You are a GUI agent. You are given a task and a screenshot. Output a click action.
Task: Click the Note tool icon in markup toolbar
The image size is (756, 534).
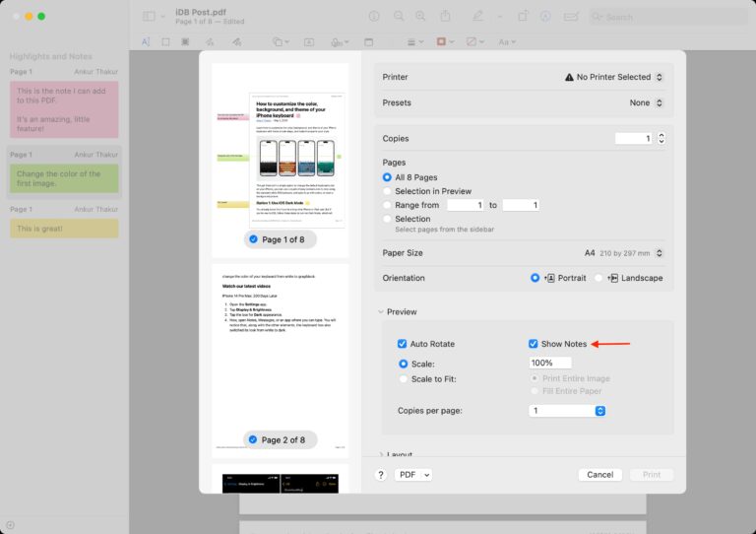[368, 42]
